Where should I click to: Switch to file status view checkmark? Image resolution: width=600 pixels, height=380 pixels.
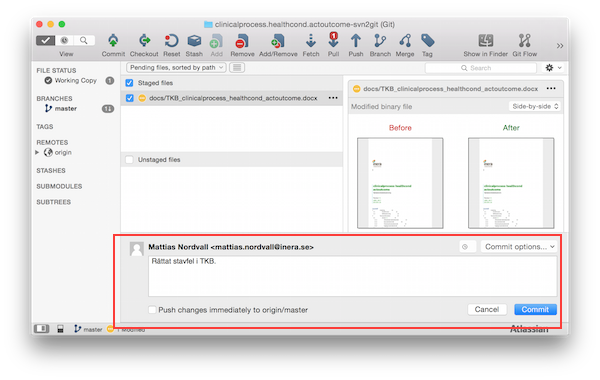click(46, 40)
